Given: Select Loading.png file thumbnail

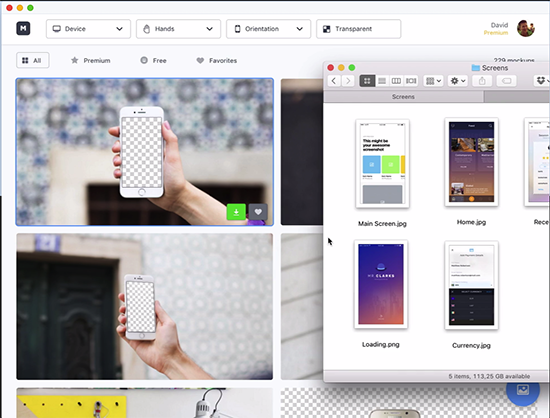Looking at the screenshot, I should point(381,284).
